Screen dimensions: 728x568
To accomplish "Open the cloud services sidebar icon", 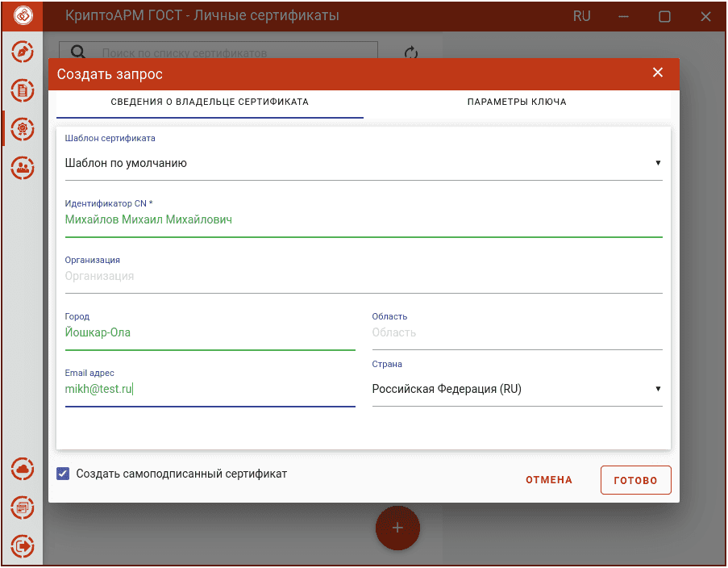I will point(23,469).
